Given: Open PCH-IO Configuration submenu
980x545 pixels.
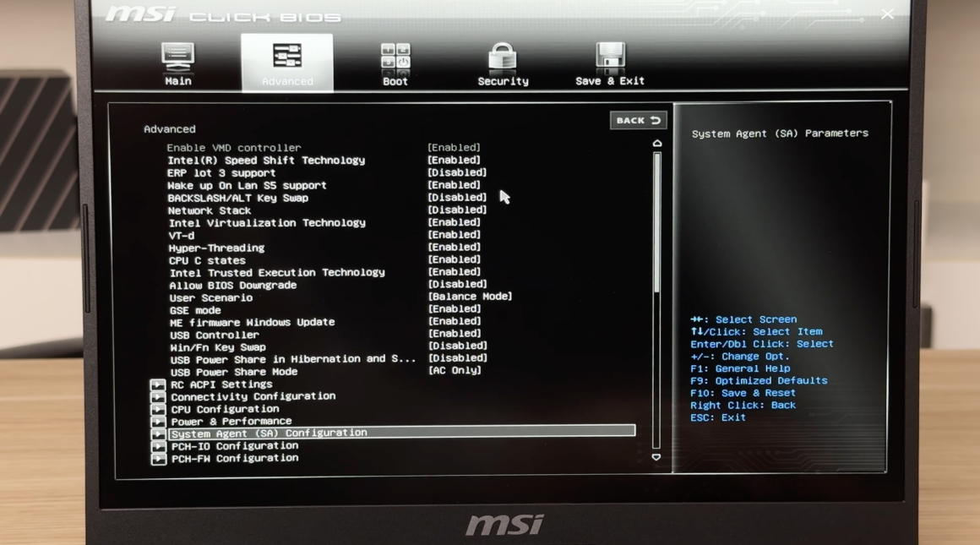Looking at the screenshot, I should pyautogui.click(x=234, y=445).
